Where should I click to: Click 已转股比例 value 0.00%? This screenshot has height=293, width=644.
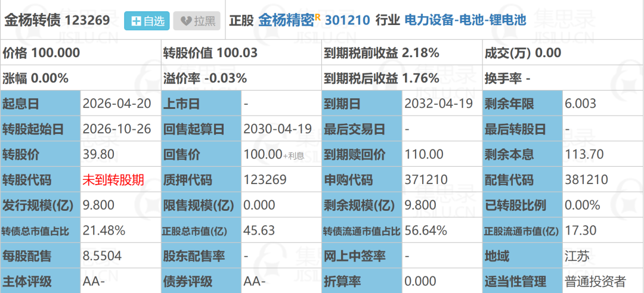[x=583, y=205]
